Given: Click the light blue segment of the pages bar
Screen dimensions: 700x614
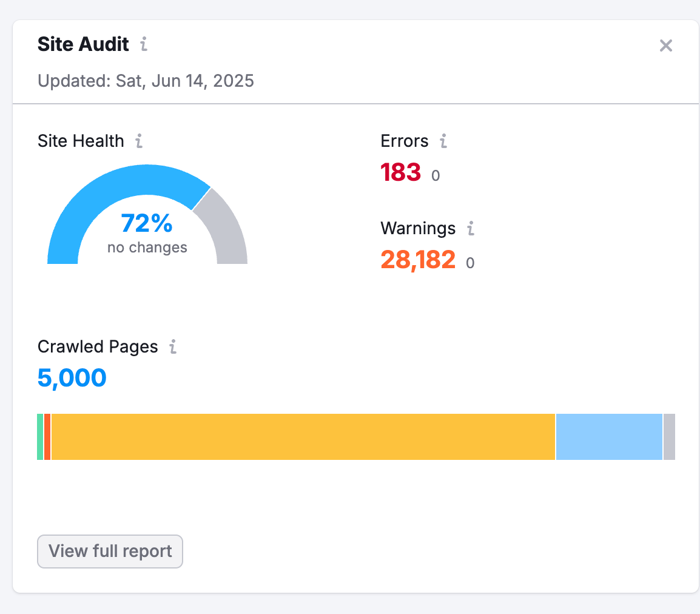Looking at the screenshot, I should (x=610, y=437).
